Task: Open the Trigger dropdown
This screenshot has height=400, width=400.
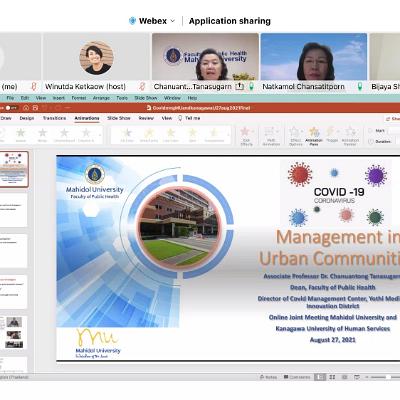Action: (332, 135)
